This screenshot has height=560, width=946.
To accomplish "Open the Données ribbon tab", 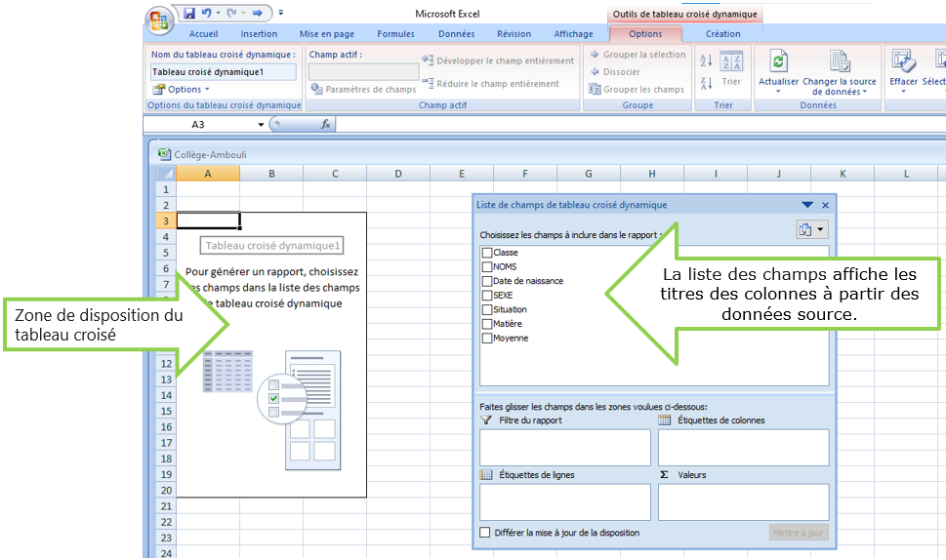I will coord(456,34).
